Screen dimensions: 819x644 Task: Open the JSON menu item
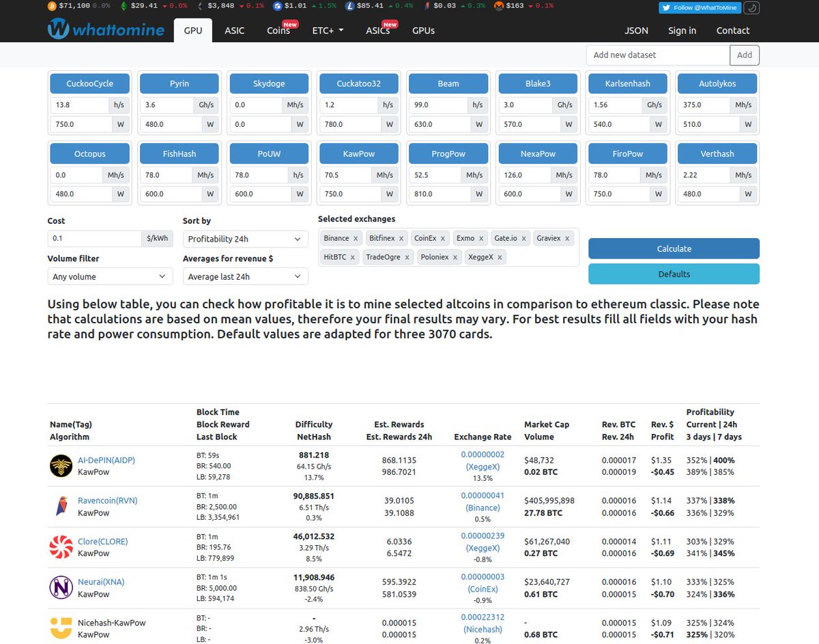[x=636, y=31]
